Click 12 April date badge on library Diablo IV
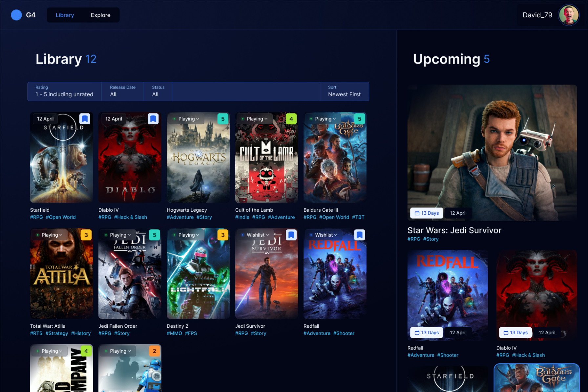 click(114, 119)
